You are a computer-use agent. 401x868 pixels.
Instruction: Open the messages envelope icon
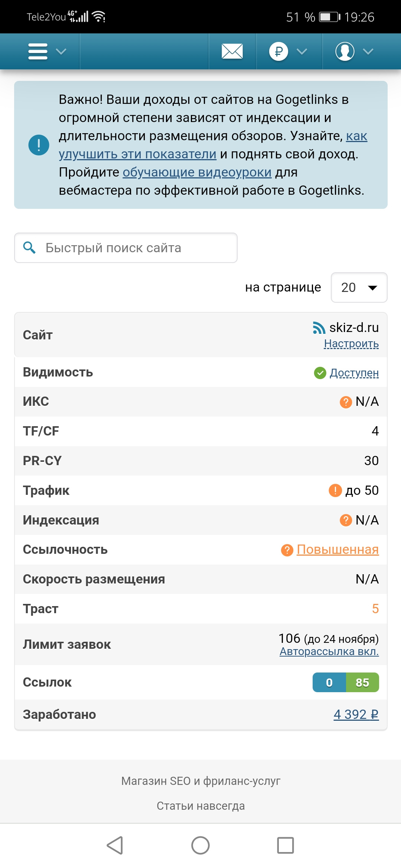232,51
